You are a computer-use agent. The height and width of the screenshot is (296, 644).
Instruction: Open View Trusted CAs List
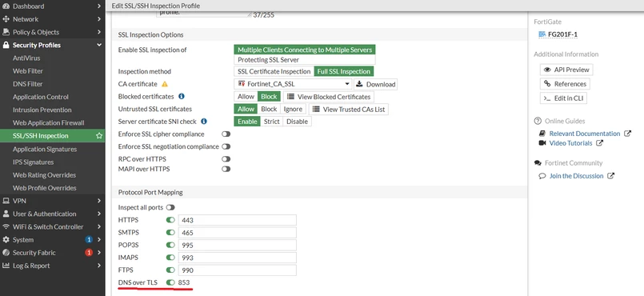348,110
